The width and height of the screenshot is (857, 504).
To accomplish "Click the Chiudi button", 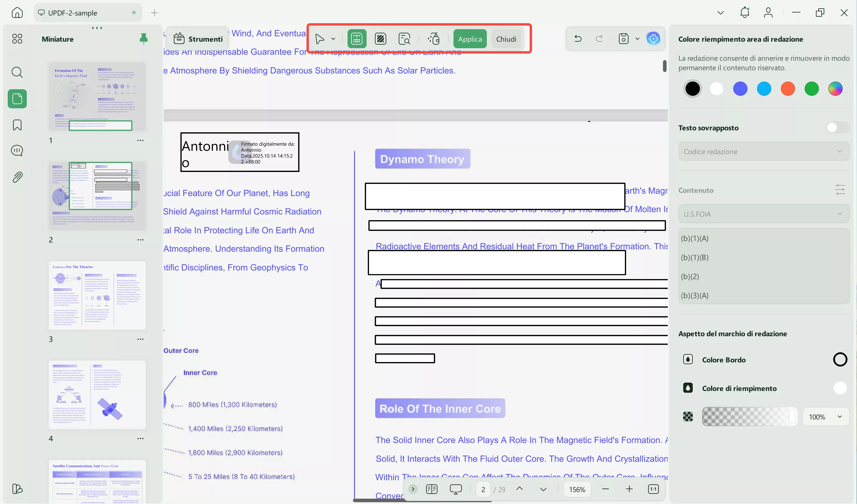I will pyautogui.click(x=506, y=39).
